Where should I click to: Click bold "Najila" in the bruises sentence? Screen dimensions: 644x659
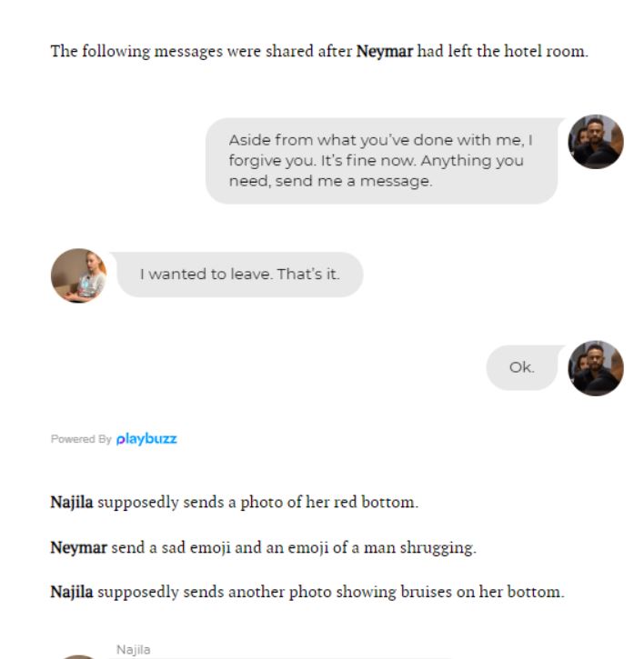(x=72, y=592)
